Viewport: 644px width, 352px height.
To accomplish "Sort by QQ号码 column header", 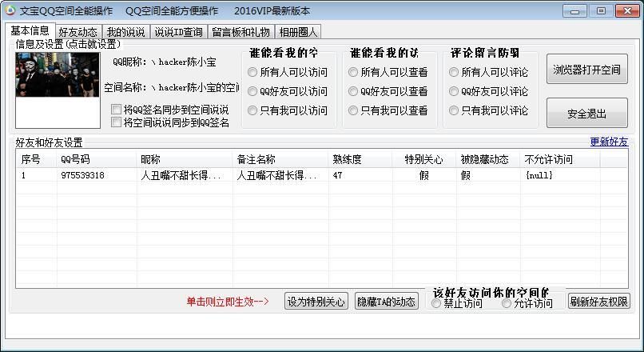I will [x=97, y=159].
